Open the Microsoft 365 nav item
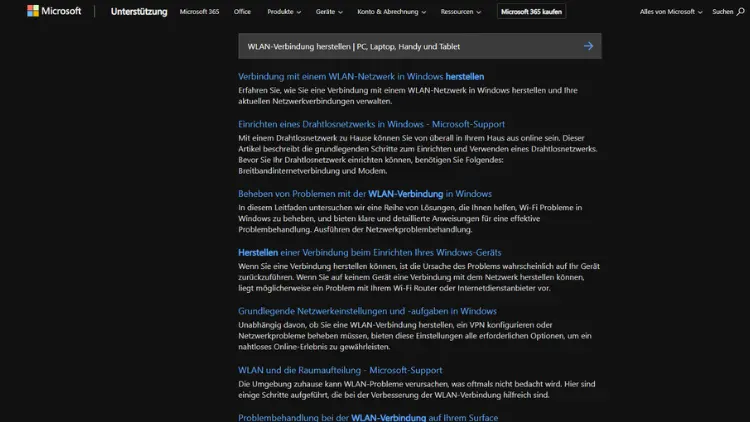Viewport: 750px width, 422px height. (x=200, y=12)
